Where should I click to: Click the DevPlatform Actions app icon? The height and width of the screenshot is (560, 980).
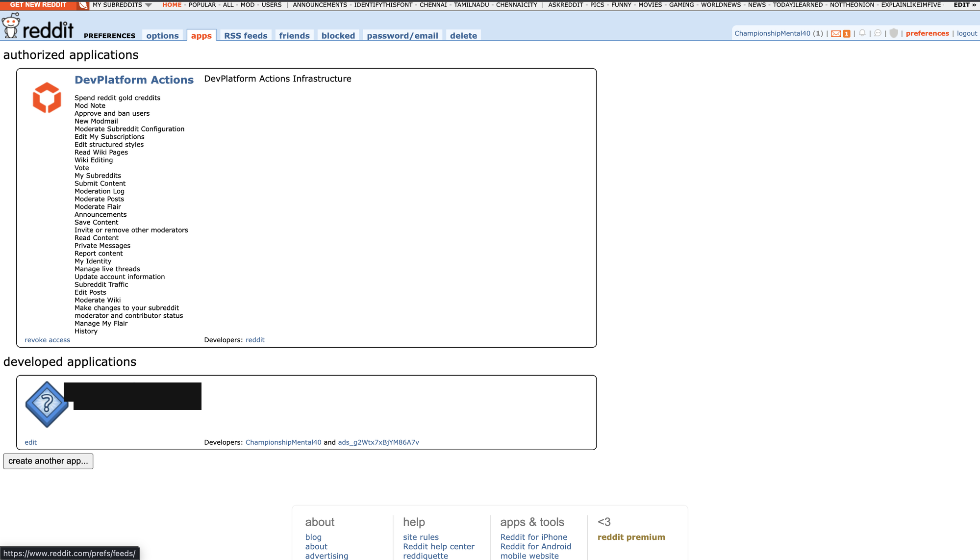(x=47, y=98)
